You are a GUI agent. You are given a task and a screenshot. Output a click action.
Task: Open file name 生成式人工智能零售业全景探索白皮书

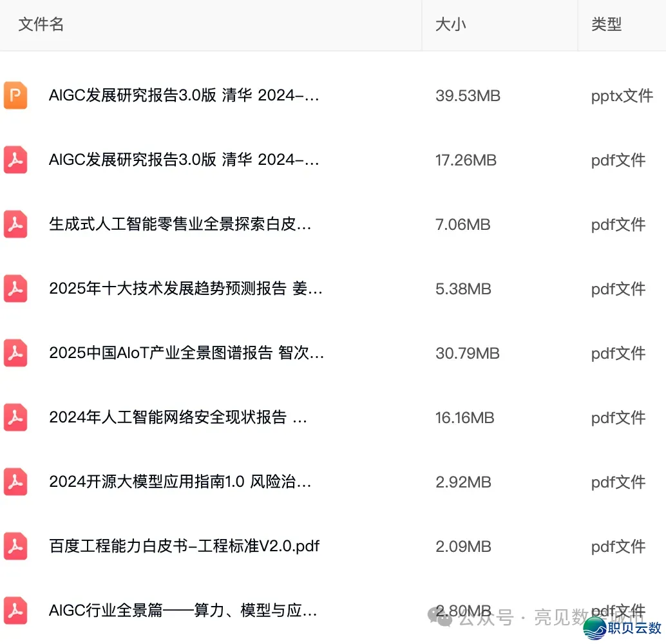[x=180, y=224]
